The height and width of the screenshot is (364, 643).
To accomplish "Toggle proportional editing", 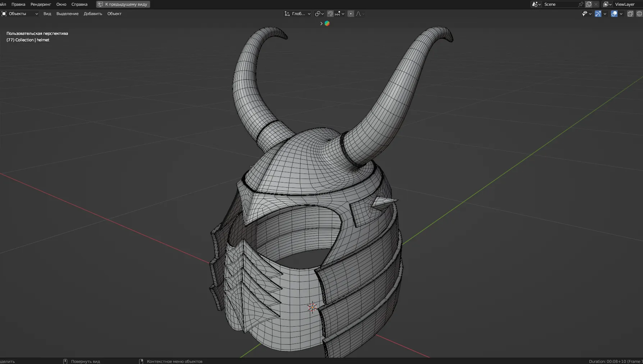I will pyautogui.click(x=350, y=14).
